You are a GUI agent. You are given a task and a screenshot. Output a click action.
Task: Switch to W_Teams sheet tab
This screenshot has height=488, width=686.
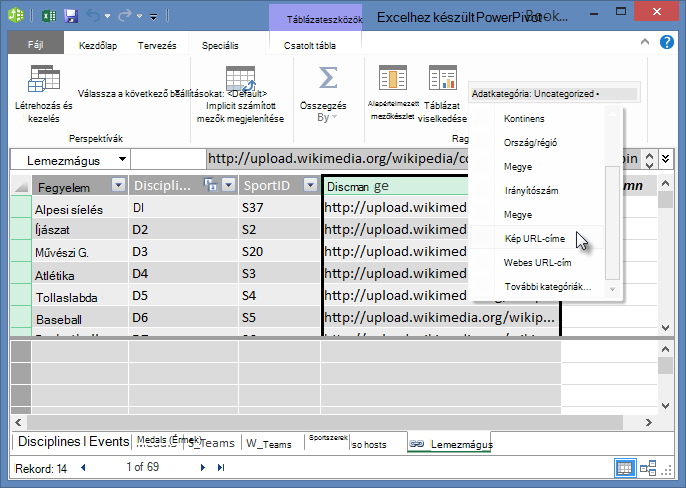(x=269, y=444)
